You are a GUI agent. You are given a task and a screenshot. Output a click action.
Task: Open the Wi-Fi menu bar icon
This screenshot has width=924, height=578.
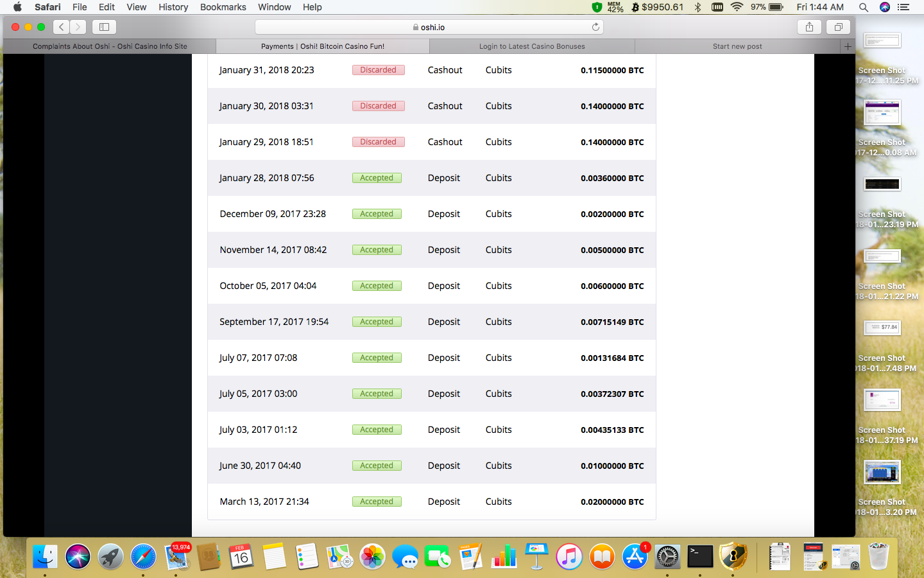(737, 7)
